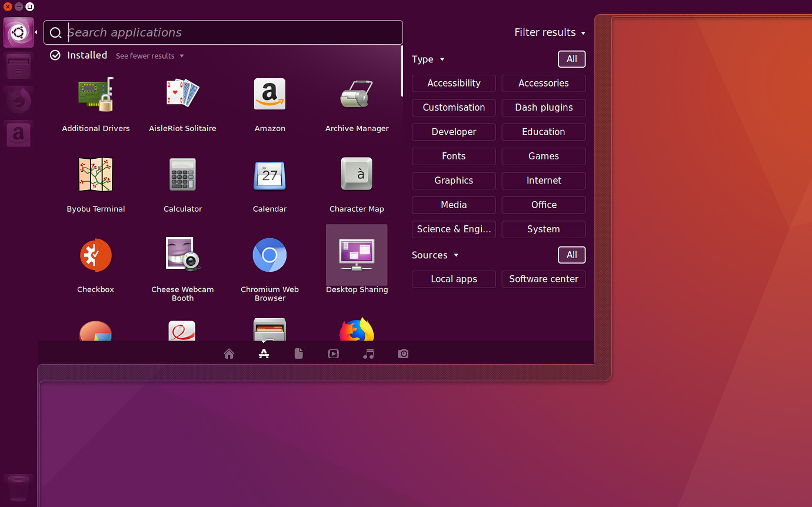Launch Desktop Sharing
The image size is (812, 507).
(x=357, y=256)
